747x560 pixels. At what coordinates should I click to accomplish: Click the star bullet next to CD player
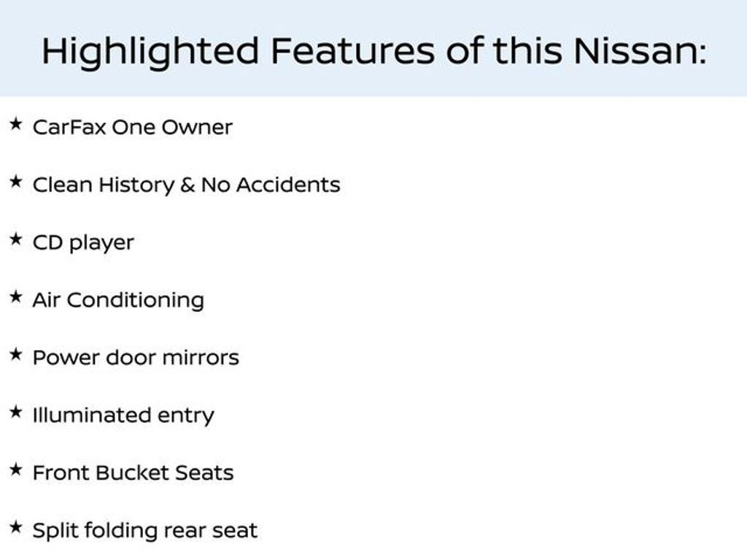click(16, 239)
